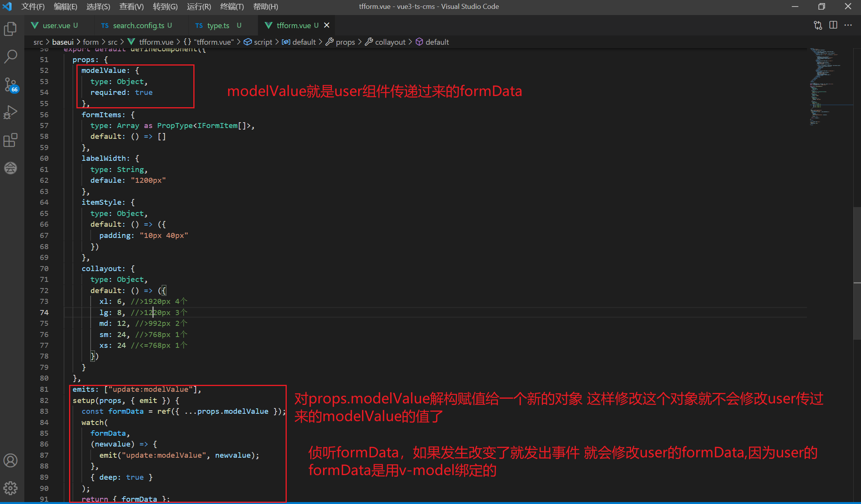Open the 终端(T) menu
Viewport: 861px width, 504px height.
232,7
